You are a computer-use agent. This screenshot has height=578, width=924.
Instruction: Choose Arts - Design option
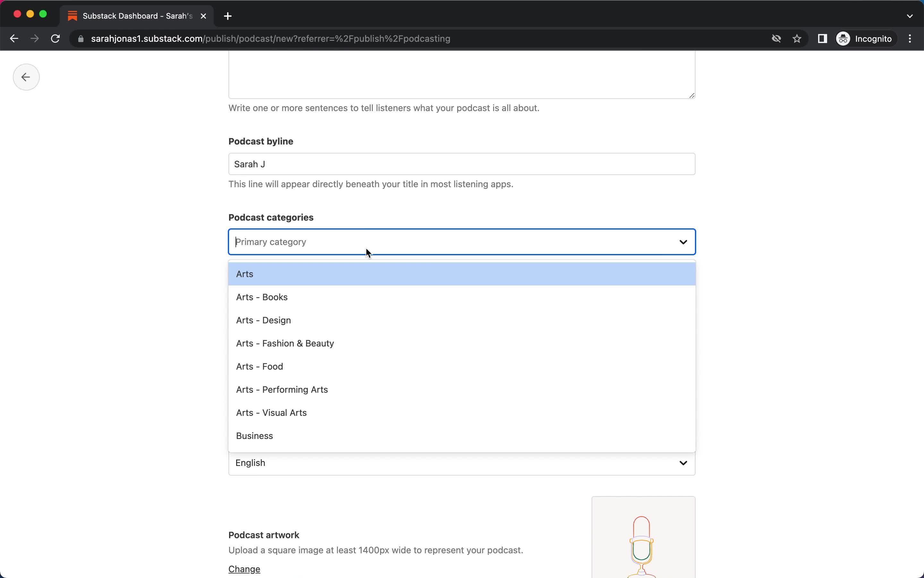(x=462, y=320)
